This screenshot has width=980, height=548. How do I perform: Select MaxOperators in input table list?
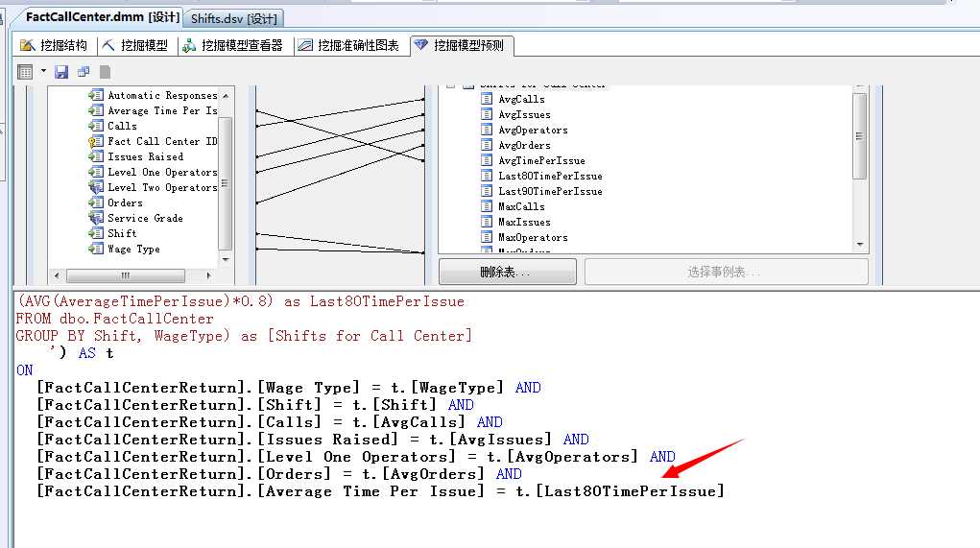[x=533, y=237]
